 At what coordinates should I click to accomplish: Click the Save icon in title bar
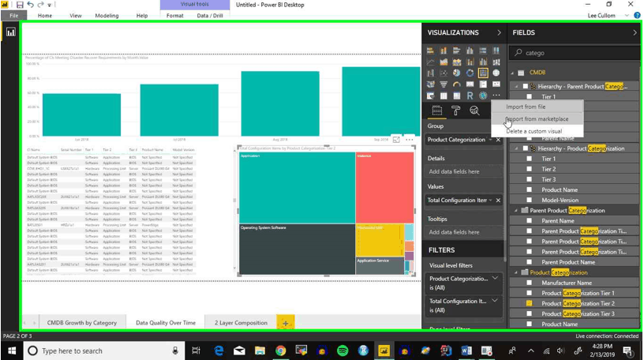coord(19,5)
